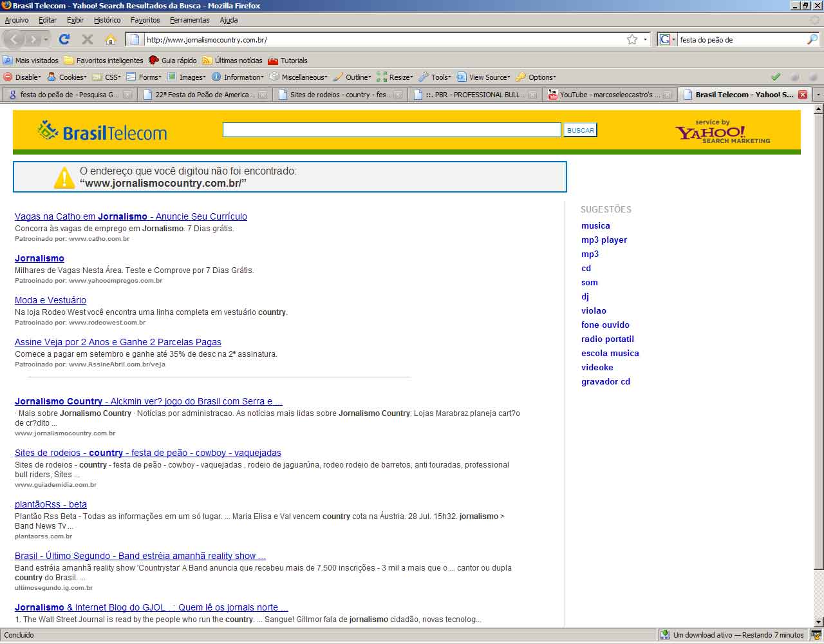This screenshot has height=644, width=824.
Task: Click the gravador cd suggestion
Action: 606,381
